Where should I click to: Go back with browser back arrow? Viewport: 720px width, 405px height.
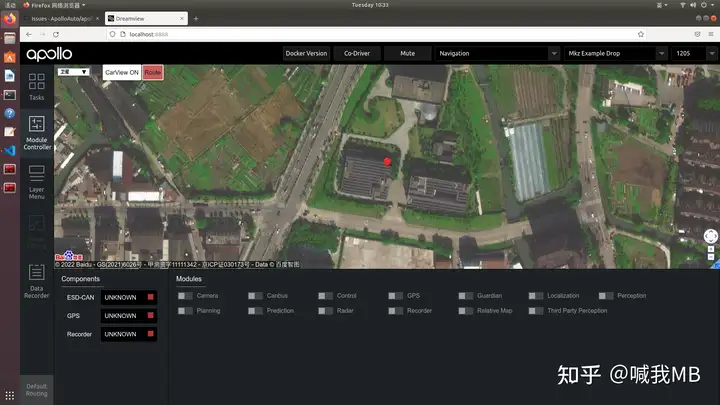pos(29,34)
